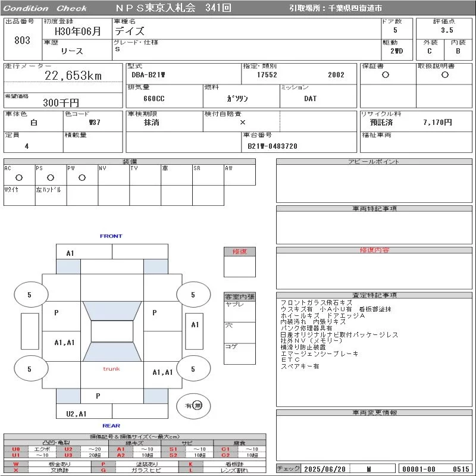Click the red 'U0' legend code

[x=16, y=449]
